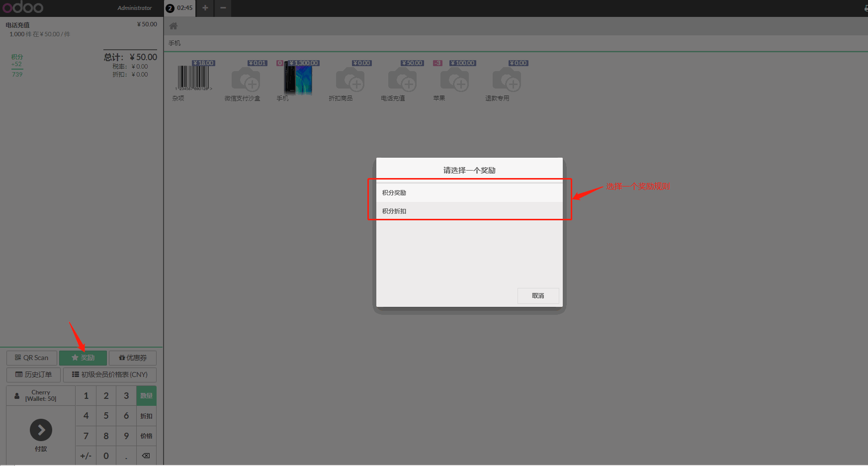Click the 奖励 star reward button

(x=83, y=358)
